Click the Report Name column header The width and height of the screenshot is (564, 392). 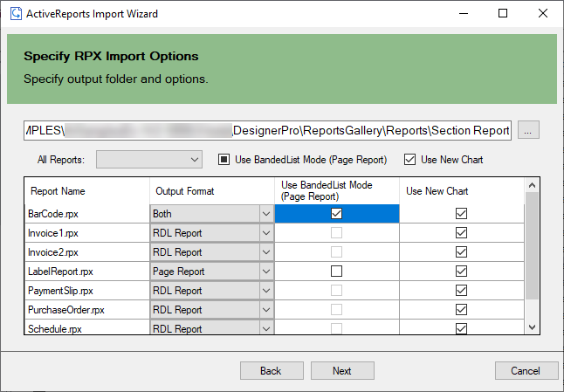87,191
